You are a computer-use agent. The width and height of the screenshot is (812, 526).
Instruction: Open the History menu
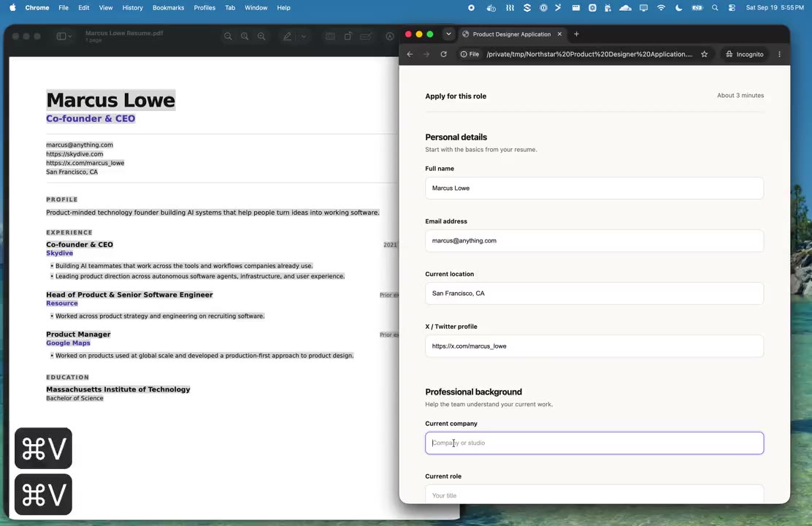133,8
